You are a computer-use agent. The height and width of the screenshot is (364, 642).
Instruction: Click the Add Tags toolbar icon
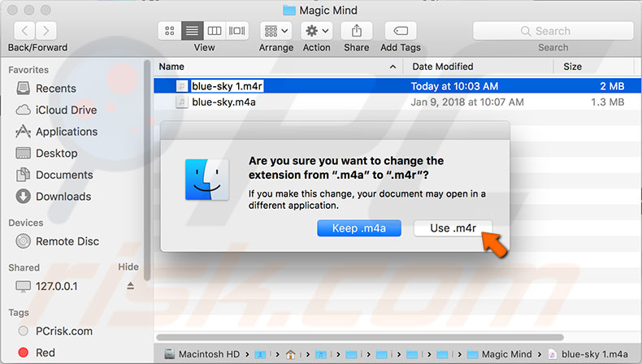400,31
